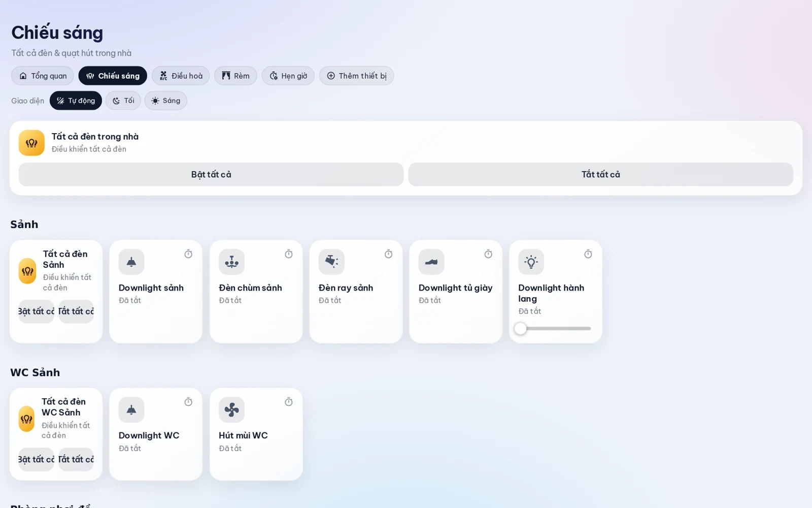
Task: Open the Hẹn giờ tab
Action: coord(288,76)
